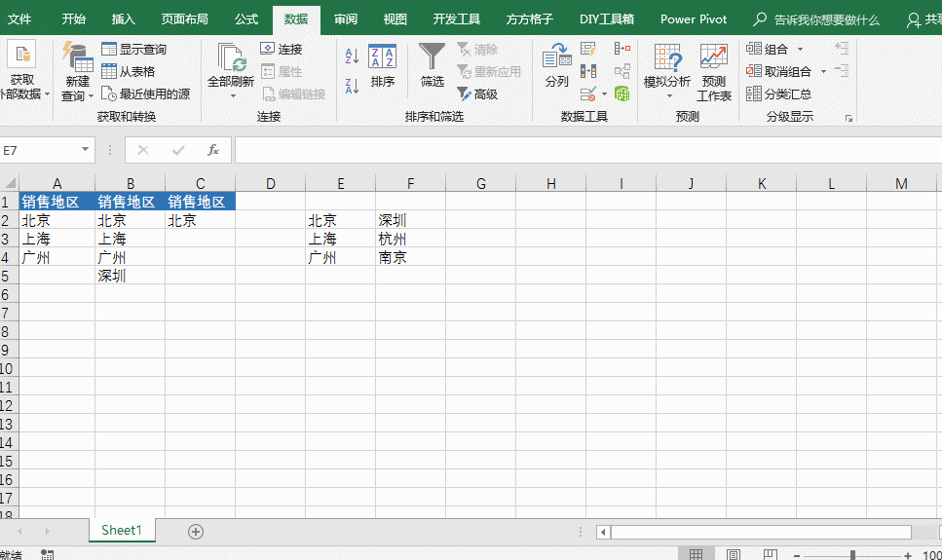This screenshot has height=560, width=942.
Task: Switch to the Insert (插入) tab
Action: tap(123, 19)
